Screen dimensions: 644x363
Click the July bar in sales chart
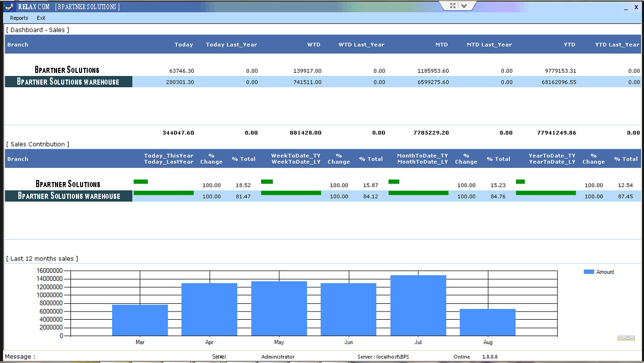click(418, 305)
